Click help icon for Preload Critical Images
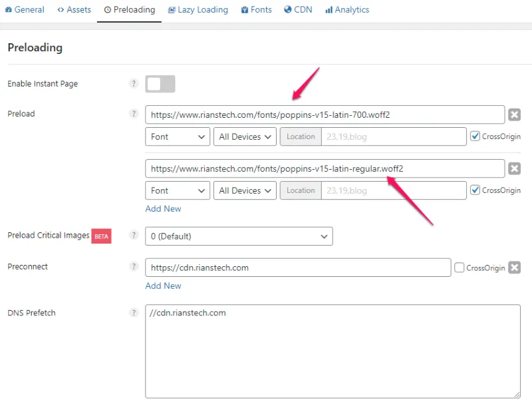Image resolution: width=532 pixels, height=404 pixels. [x=134, y=236]
